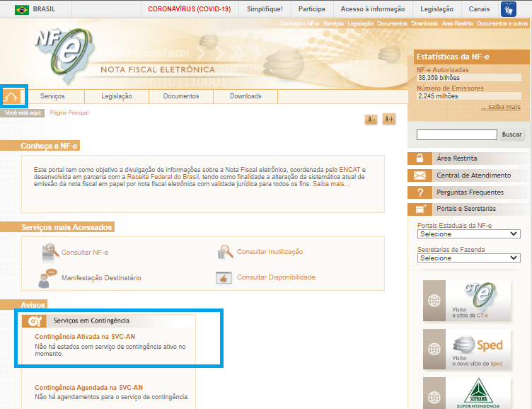The width and height of the screenshot is (532, 409).
Task: Open the Central de Atendimento sidebar link
Action: pyautogui.click(x=474, y=175)
